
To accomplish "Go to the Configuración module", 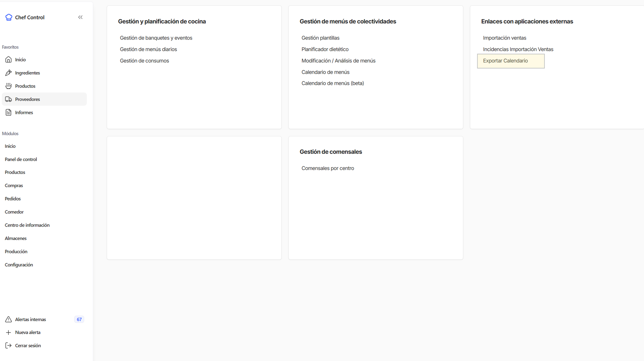I will tap(19, 265).
